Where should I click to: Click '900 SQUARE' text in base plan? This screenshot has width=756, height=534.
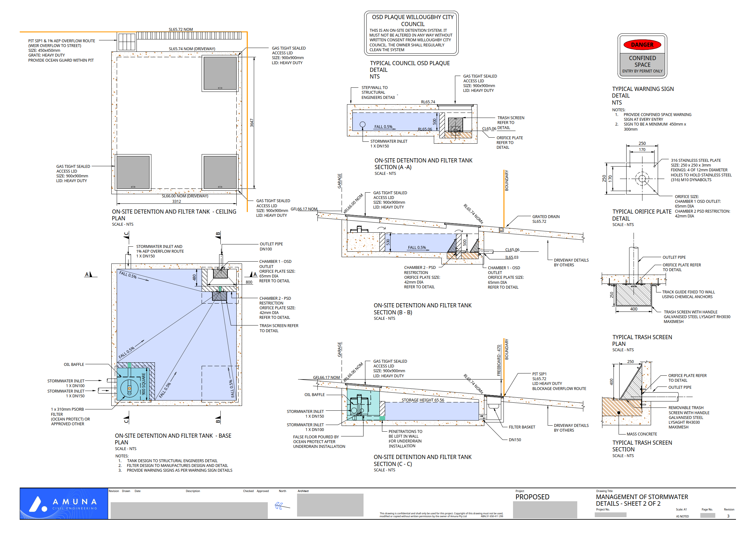[143, 384]
